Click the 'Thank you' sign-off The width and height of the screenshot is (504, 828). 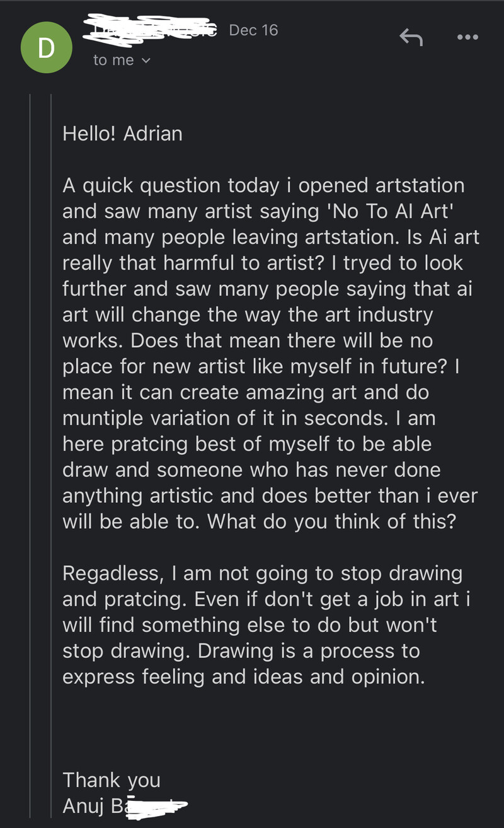(x=112, y=780)
